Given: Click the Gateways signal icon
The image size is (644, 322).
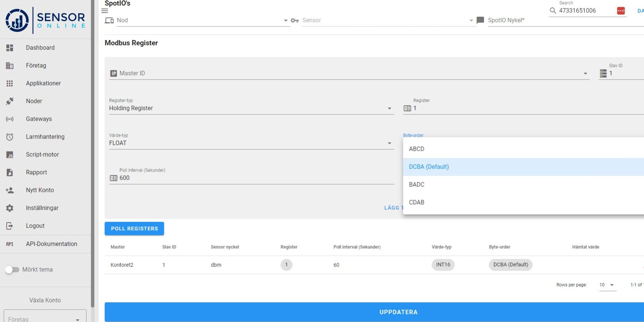Looking at the screenshot, I should [x=10, y=119].
